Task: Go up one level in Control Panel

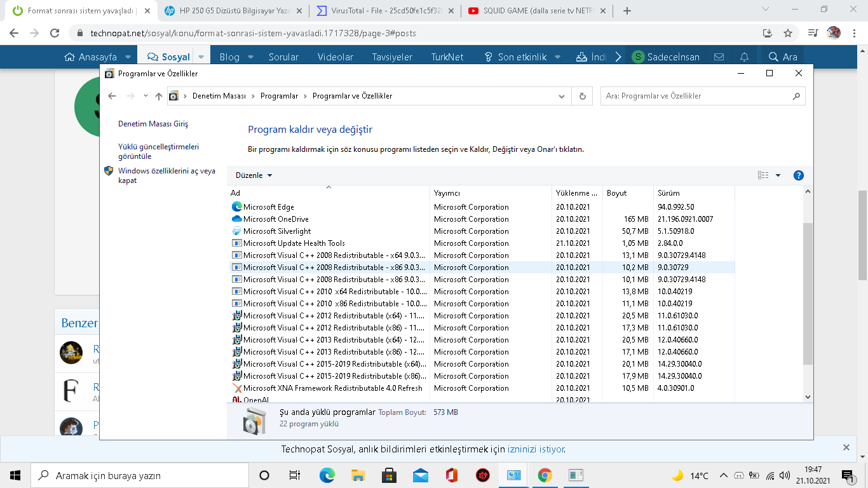Action: pos(159,96)
